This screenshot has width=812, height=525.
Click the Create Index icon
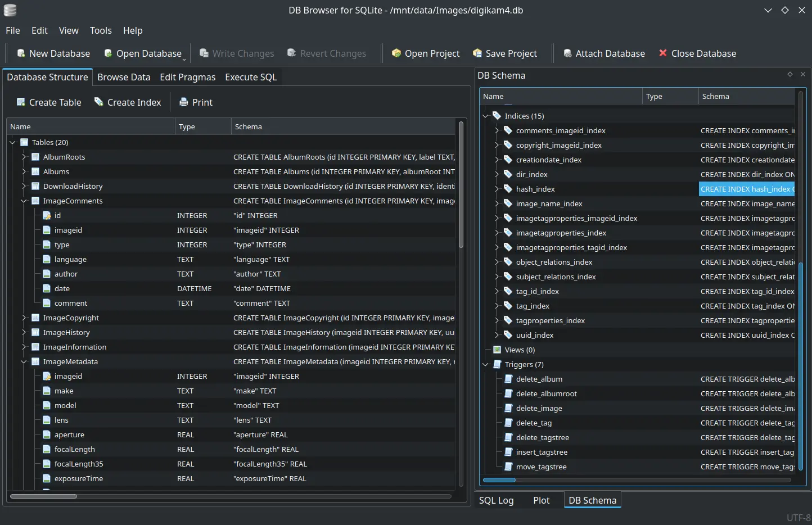[99, 102]
